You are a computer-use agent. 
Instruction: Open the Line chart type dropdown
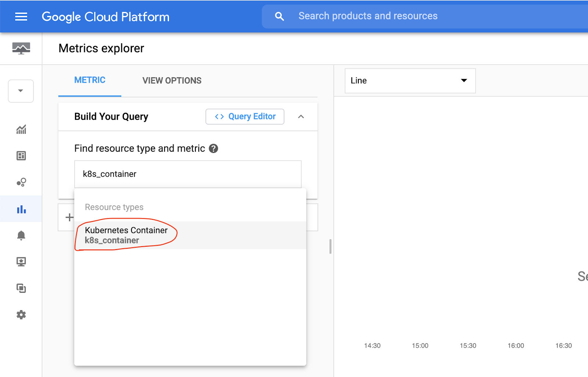coord(410,80)
